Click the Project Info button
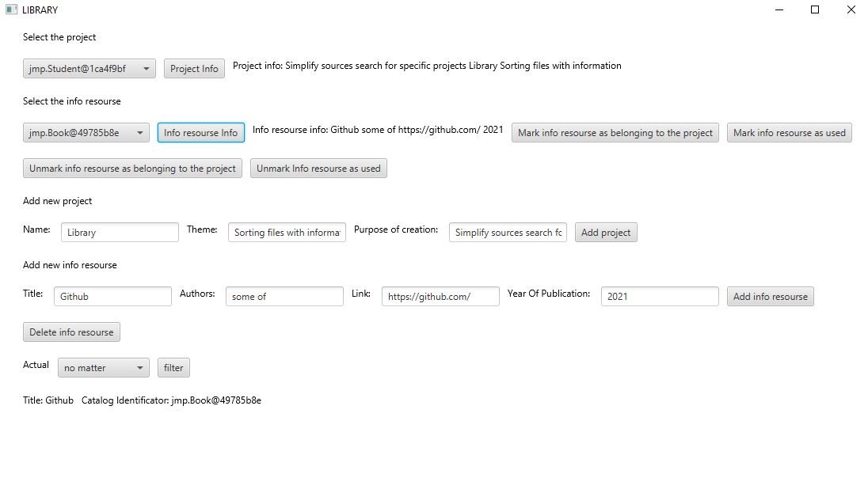Screen dimensions: 868x493 point(194,69)
